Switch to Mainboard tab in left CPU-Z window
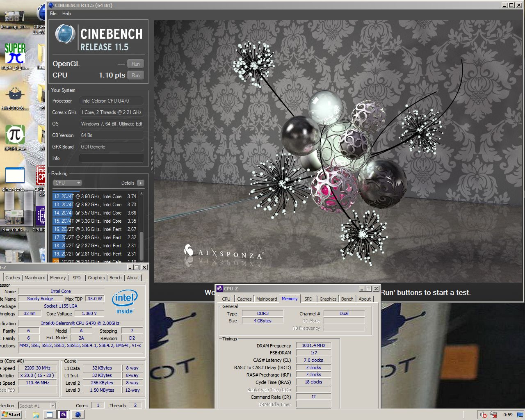Image resolution: width=525 pixels, height=420 pixels. (35, 278)
